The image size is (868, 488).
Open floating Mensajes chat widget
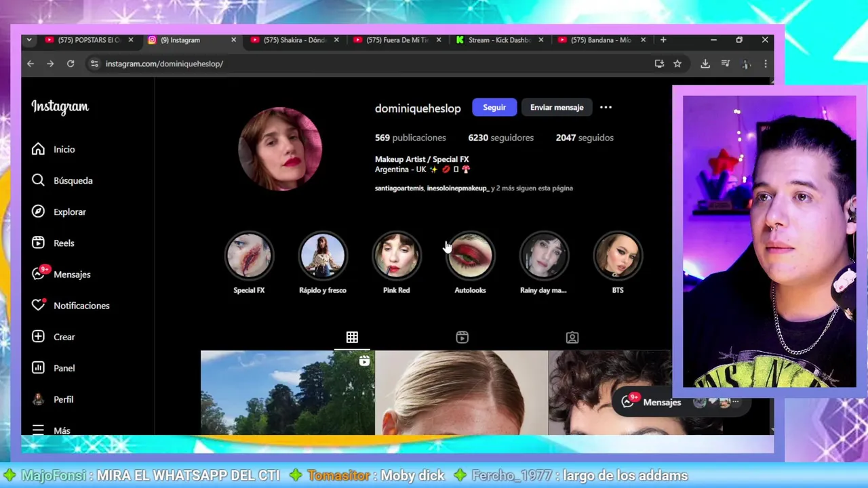tap(681, 402)
